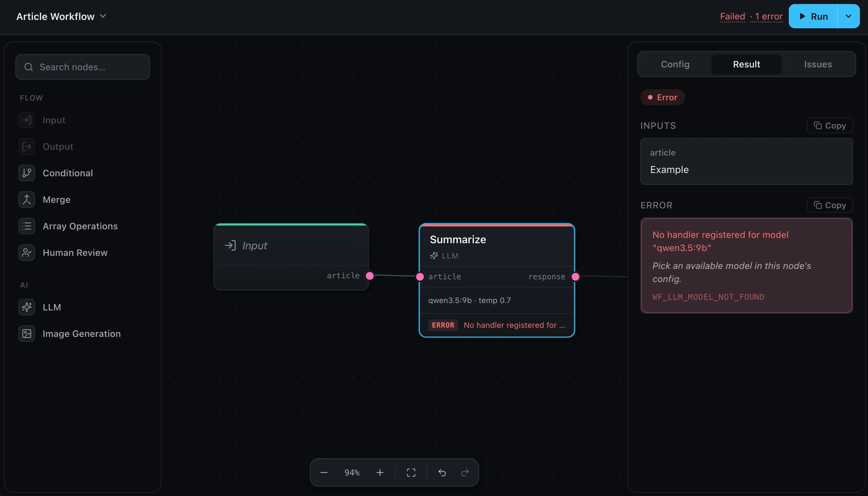Copy the INPUTS section
Screen dimensions: 868x496
(830, 126)
